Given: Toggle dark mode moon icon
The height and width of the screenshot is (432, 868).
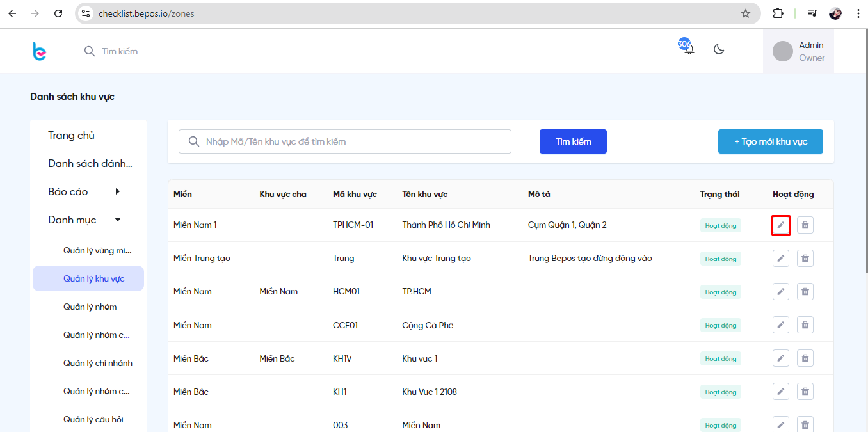Looking at the screenshot, I should (x=719, y=50).
